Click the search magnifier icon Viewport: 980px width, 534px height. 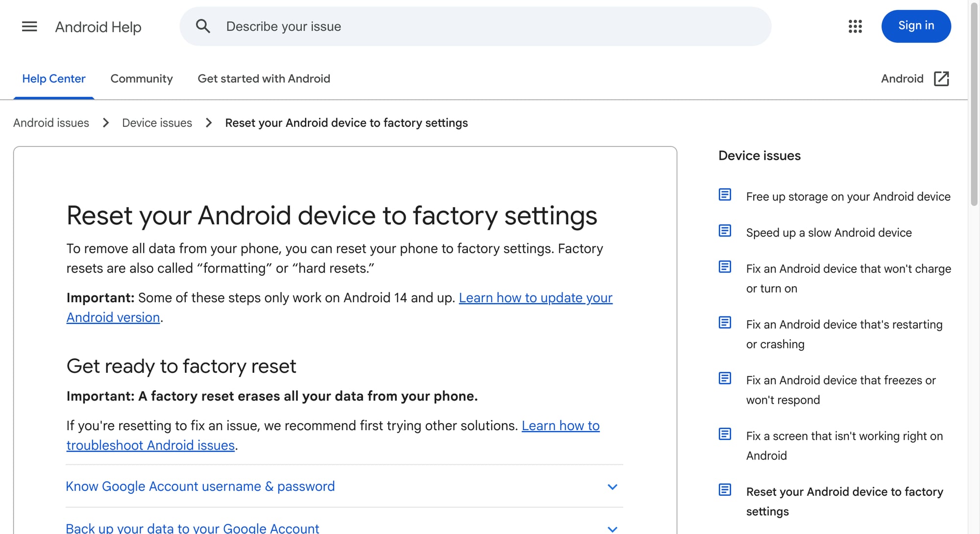coord(203,26)
